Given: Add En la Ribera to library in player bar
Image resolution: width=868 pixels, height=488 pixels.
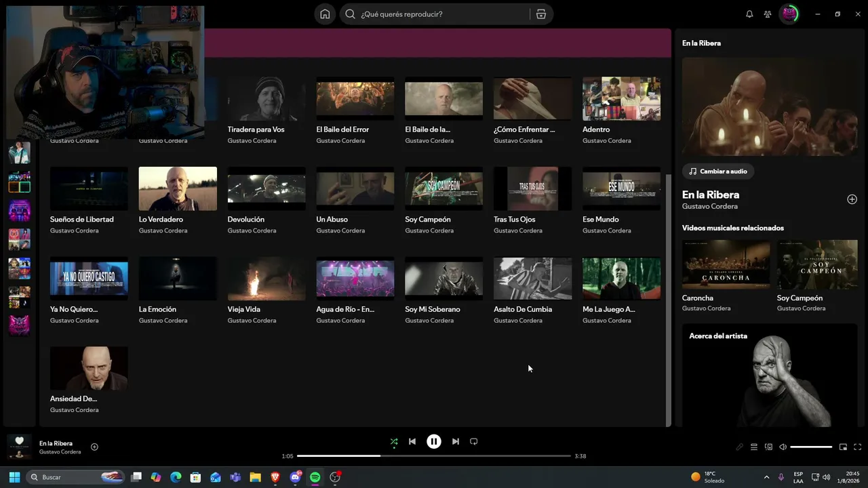Looking at the screenshot, I should point(94,447).
